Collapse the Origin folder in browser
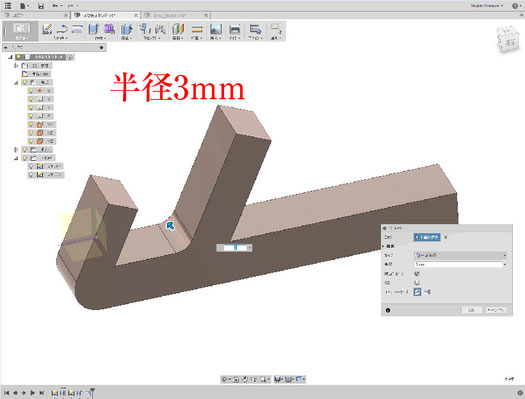This screenshot has width=525, height=399. click(16, 82)
